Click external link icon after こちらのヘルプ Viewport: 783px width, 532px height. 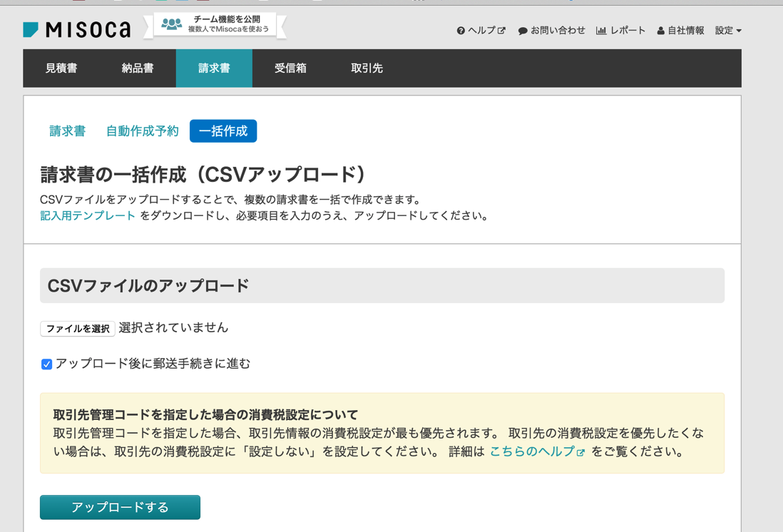click(580, 453)
